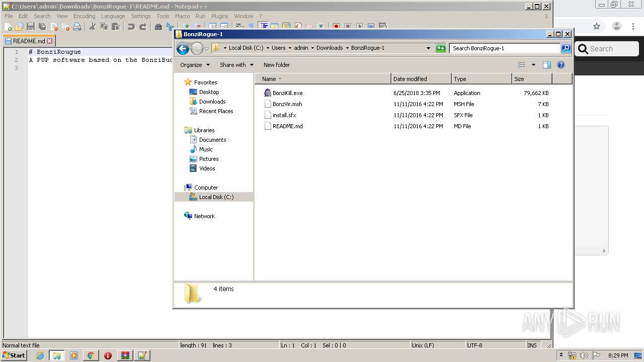Open recent pages dropdown beside forward button
This screenshot has width=644, height=362.
[206, 49]
